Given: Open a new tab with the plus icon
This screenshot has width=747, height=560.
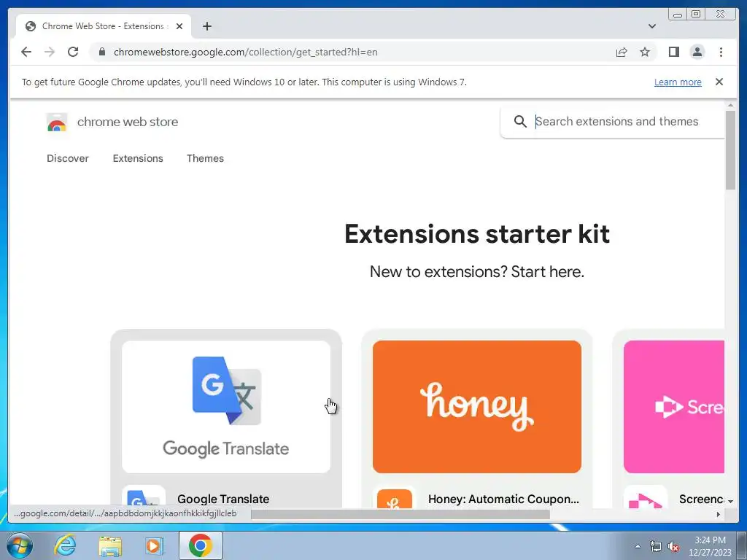Looking at the screenshot, I should [x=206, y=26].
